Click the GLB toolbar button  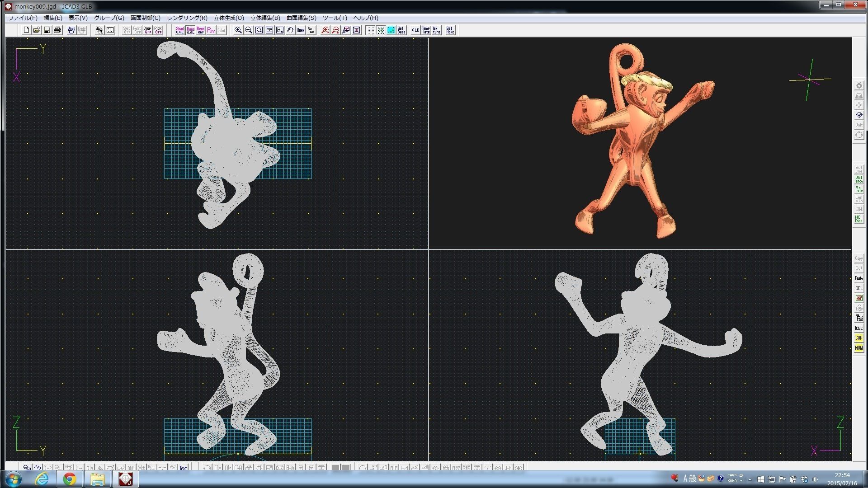pyautogui.click(x=415, y=30)
